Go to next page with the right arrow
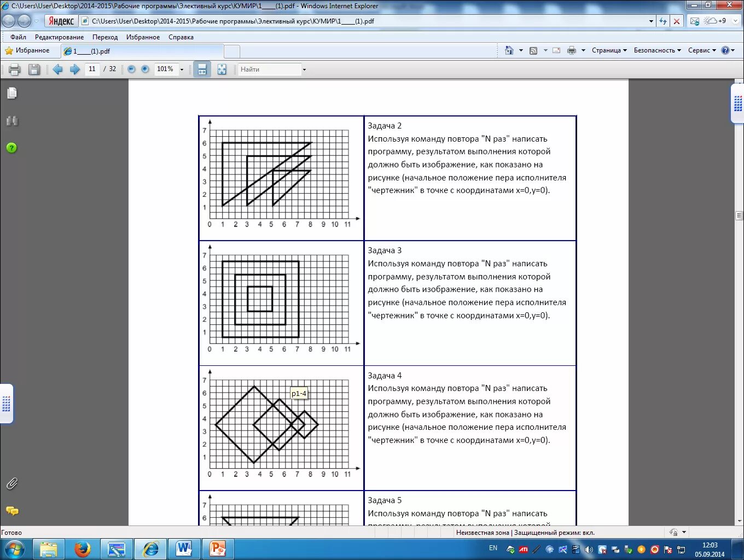744x560 pixels. pyautogui.click(x=75, y=69)
